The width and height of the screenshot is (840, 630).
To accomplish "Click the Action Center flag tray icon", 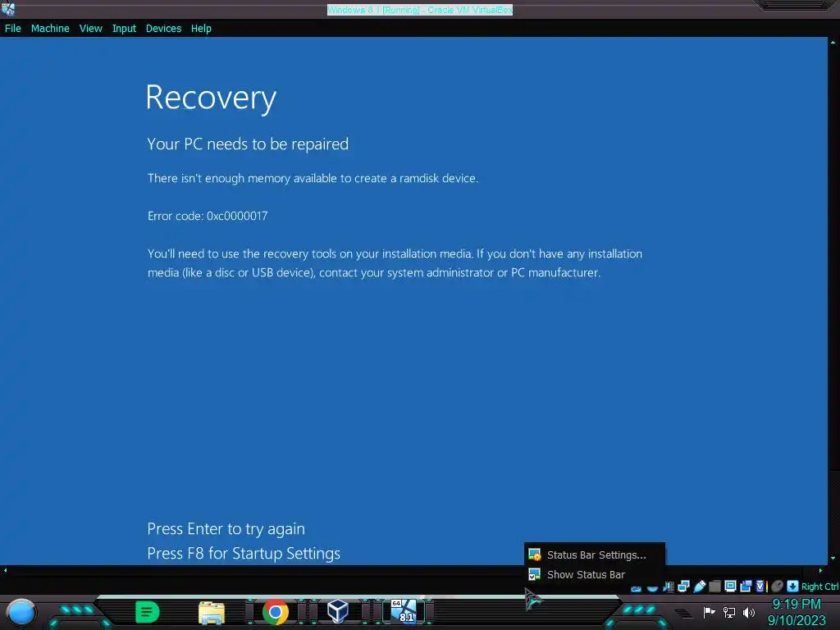I will [709, 612].
